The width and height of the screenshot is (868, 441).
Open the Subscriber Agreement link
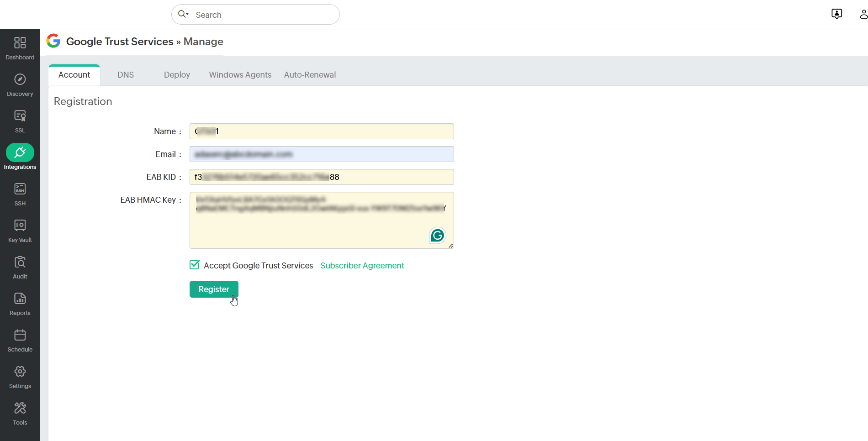362,266
